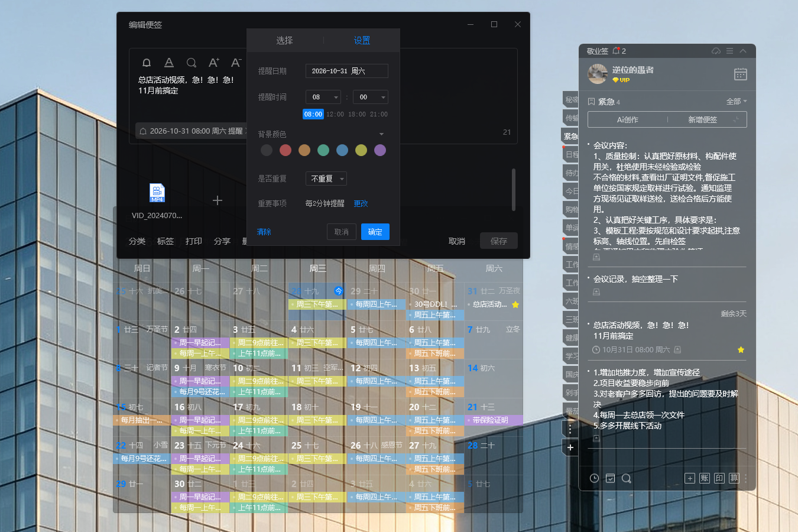The image size is (798, 532).
Task: Open the font style (underlined A) tool
Action: click(169, 63)
